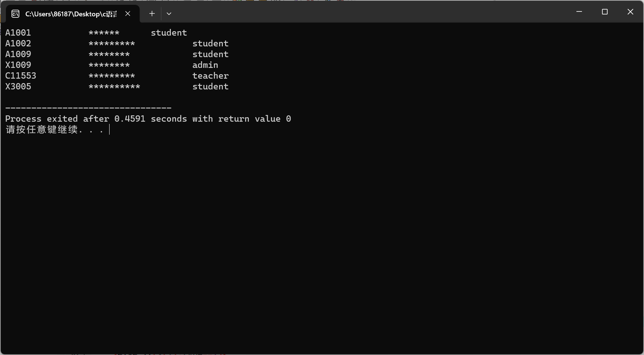
Task: Select the C:\Users\86187\Desktop tab title
Action: tap(71, 14)
